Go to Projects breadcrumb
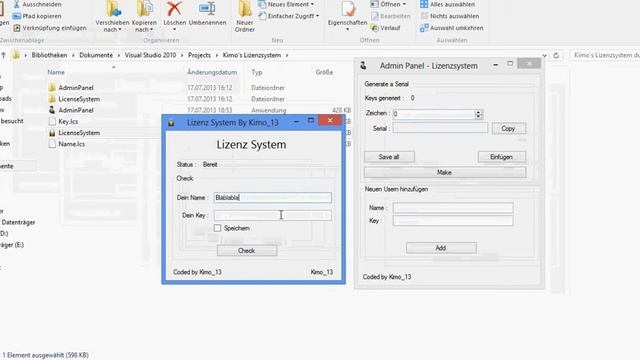Screen dimensions: 640x360 (199, 55)
